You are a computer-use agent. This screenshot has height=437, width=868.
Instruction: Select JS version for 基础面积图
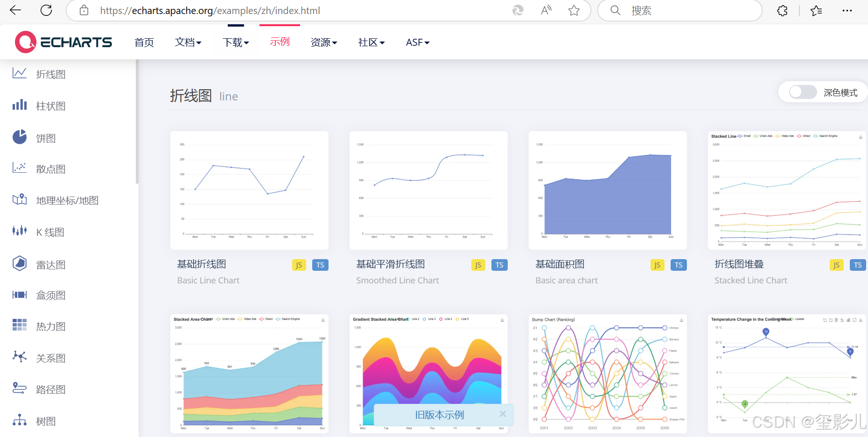tap(657, 265)
